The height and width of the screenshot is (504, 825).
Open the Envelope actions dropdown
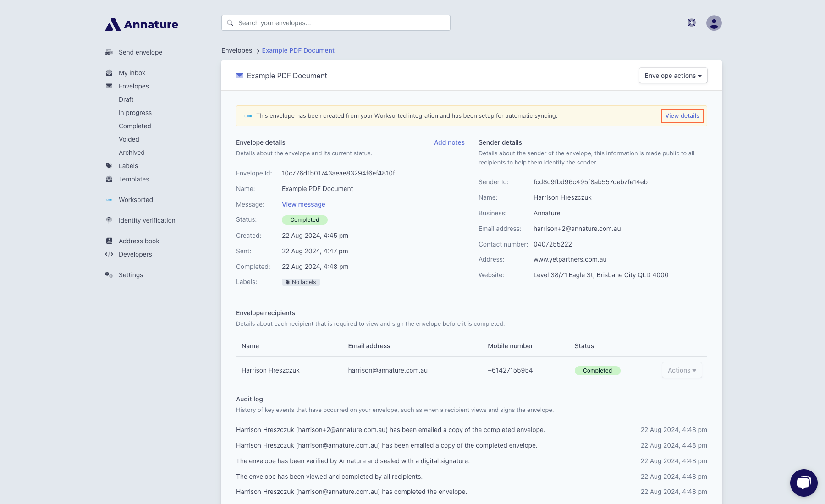point(673,76)
